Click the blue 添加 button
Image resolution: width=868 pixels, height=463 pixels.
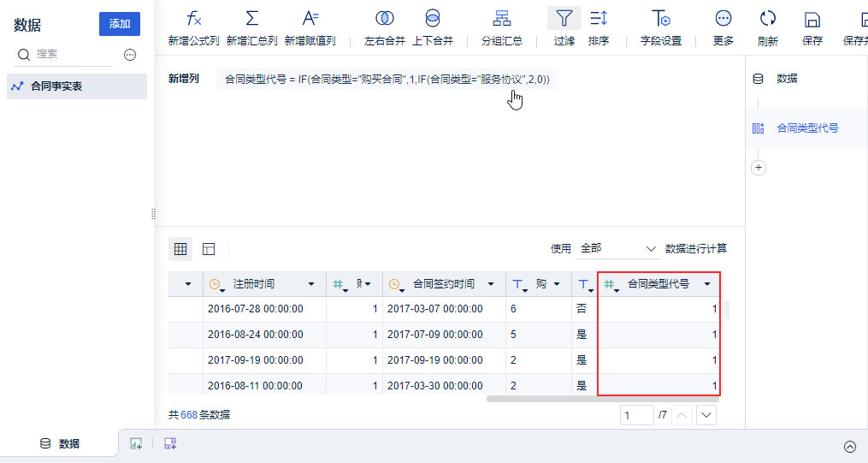coord(120,24)
